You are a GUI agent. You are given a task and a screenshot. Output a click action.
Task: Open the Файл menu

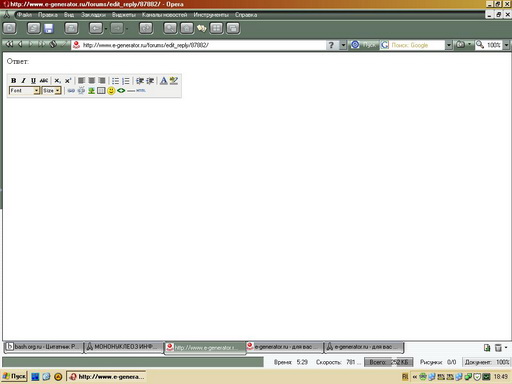(24, 15)
